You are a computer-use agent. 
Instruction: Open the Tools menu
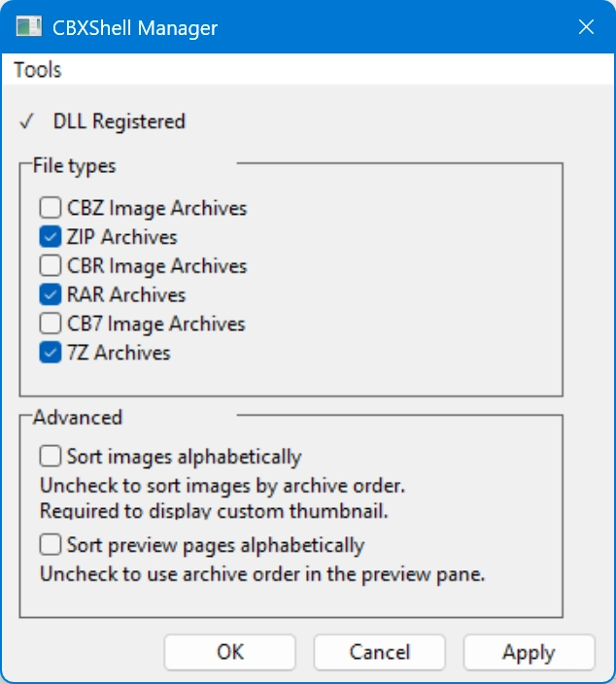pos(38,70)
